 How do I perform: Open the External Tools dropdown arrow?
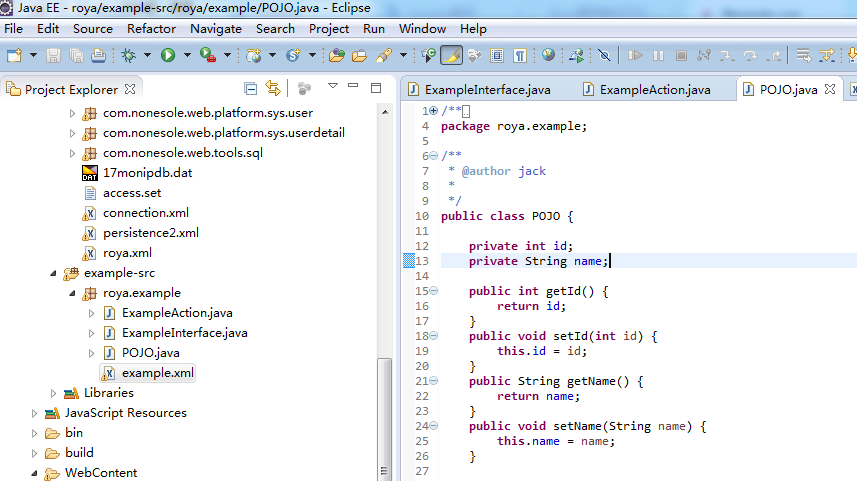pyautogui.click(x=227, y=55)
